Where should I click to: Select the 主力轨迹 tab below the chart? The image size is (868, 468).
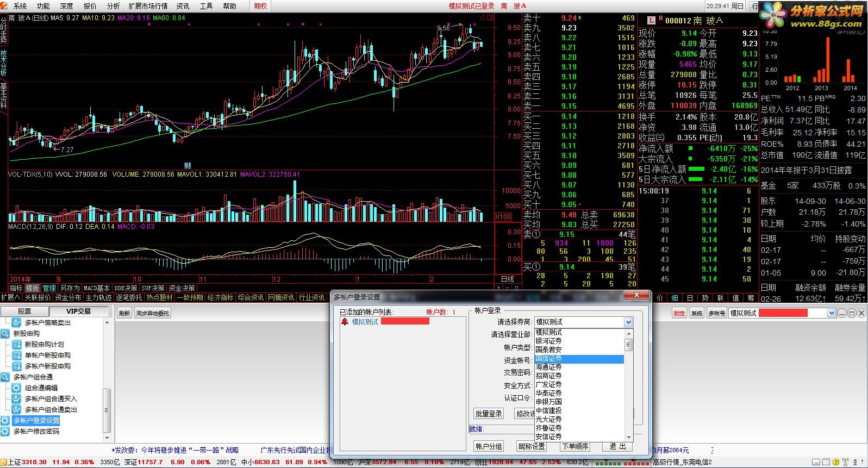pyautogui.click(x=98, y=297)
